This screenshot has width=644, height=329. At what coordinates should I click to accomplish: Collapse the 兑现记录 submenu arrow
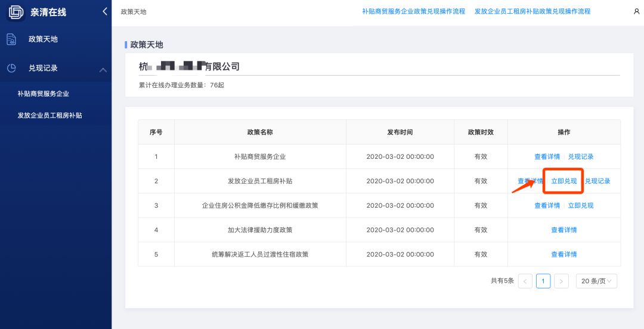pos(103,70)
